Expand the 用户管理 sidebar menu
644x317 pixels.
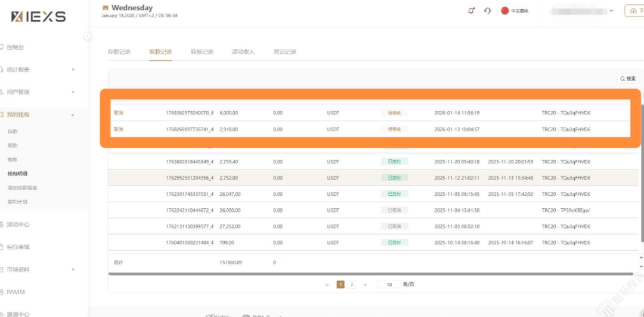(x=73, y=92)
